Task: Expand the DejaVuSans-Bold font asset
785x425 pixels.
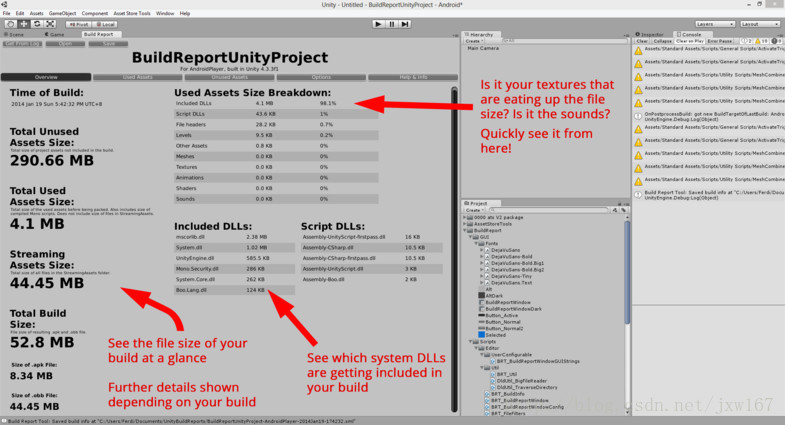Action: coord(482,257)
